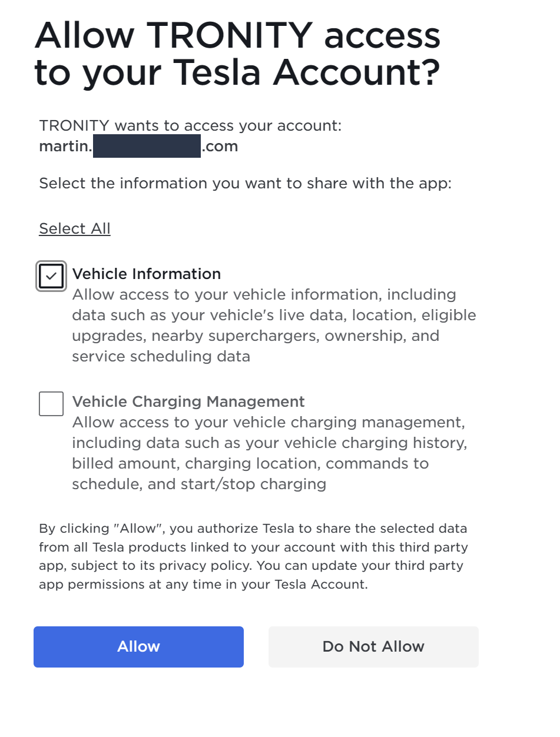560x737 pixels.
Task: Enable the Vehicle Charging Management checkbox
Action: 51,404
